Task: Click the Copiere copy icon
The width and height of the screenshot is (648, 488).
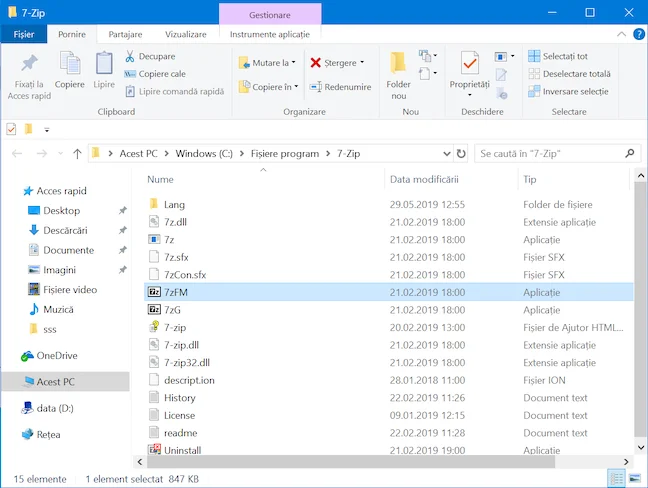Action: coord(69,63)
